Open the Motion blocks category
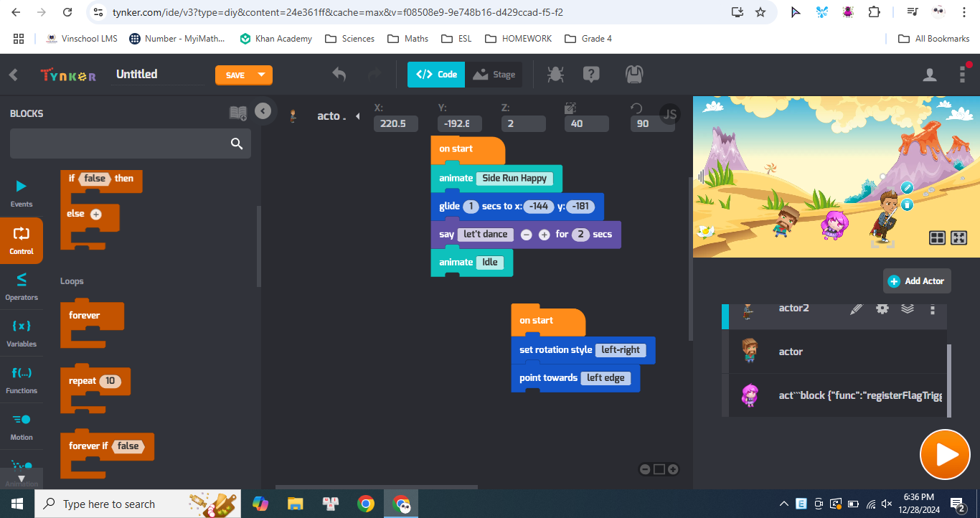 tap(22, 427)
